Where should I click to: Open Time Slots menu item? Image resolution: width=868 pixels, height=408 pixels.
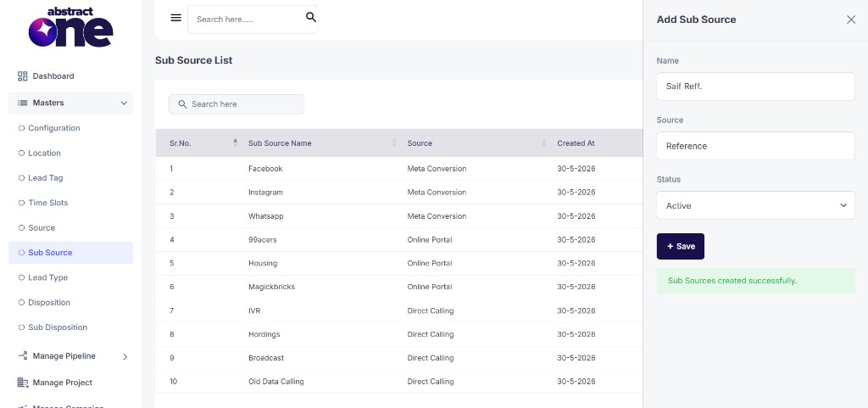tap(48, 203)
